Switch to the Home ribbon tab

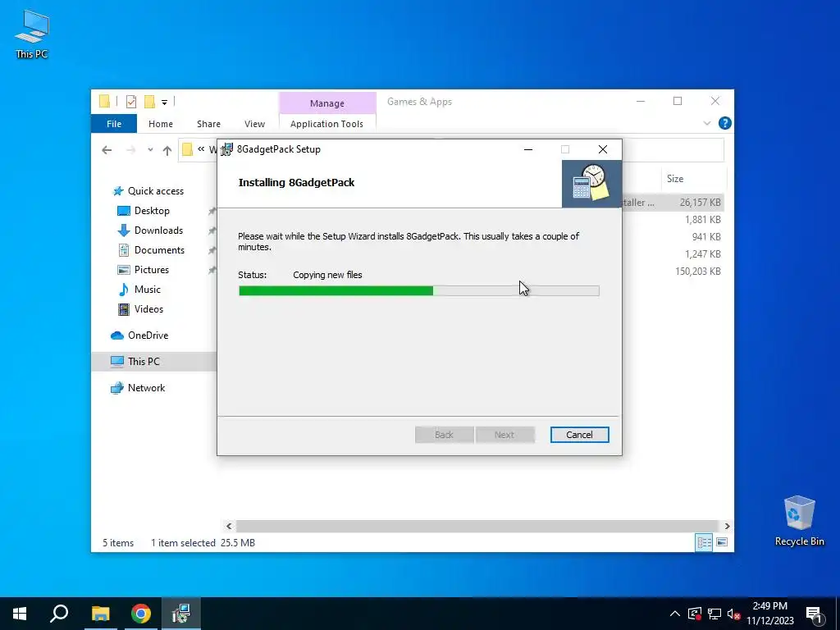(x=161, y=124)
